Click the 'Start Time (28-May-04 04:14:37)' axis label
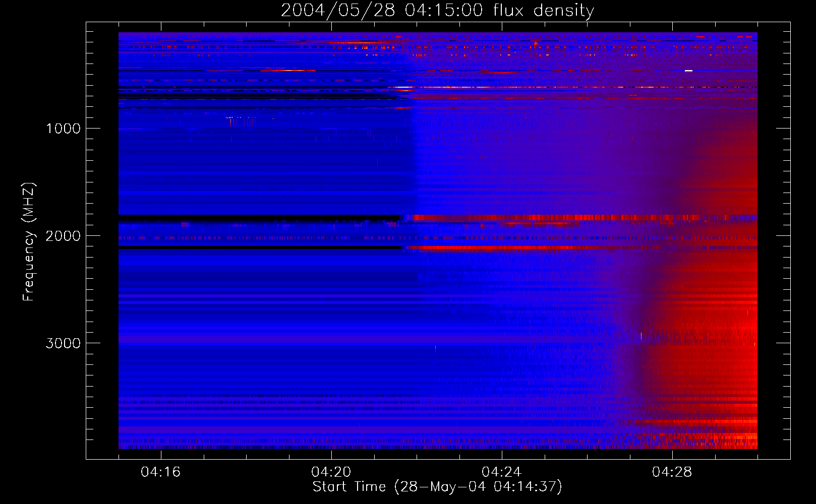This screenshot has height=504, width=816. [437, 487]
